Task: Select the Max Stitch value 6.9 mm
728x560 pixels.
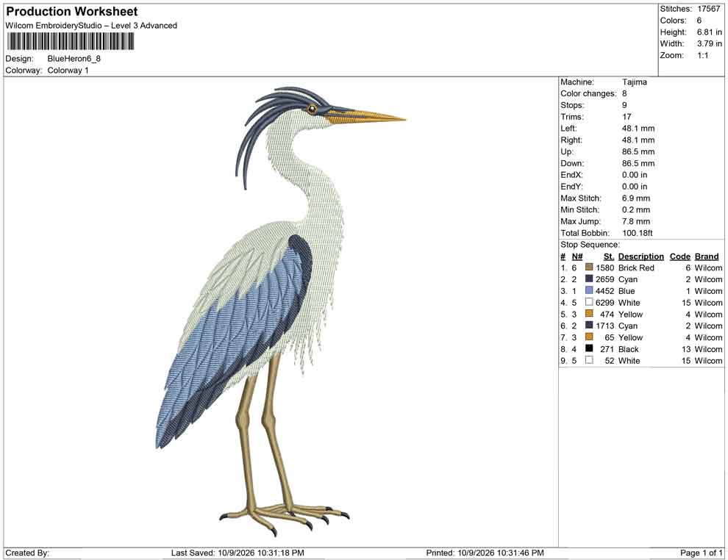Action: tap(636, 198)
